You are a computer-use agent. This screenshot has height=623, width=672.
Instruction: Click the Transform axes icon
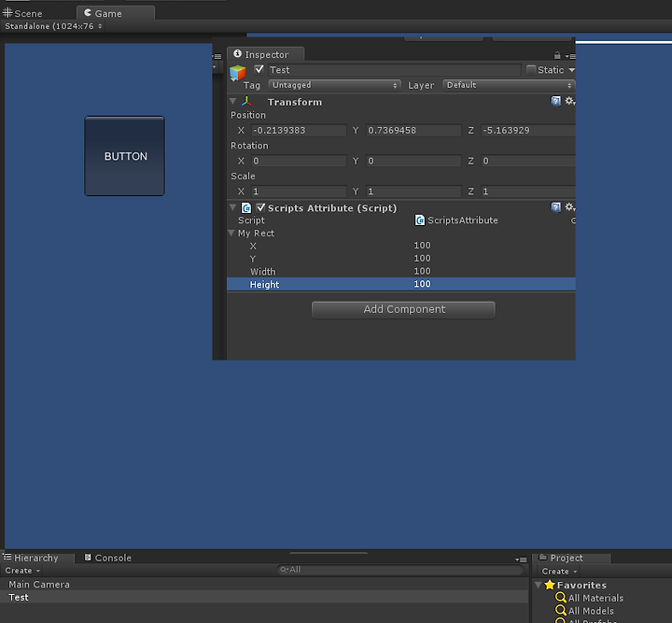(x=246, y=102)
